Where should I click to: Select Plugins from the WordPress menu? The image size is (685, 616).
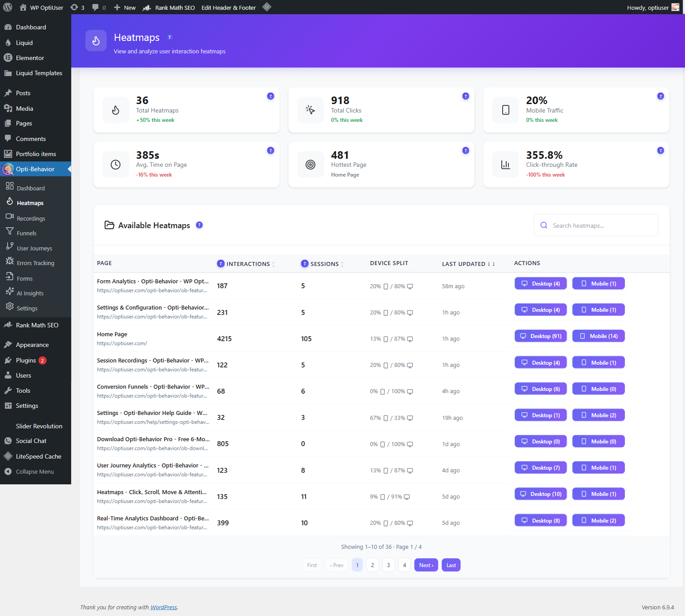pyautogui.click(x=25, y=360)
